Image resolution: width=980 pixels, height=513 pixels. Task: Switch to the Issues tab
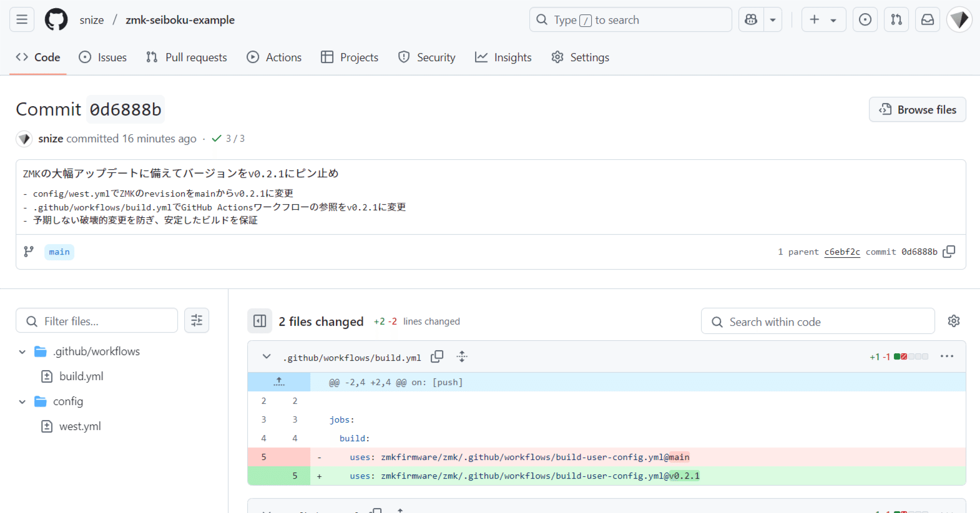tap(103, 57)
